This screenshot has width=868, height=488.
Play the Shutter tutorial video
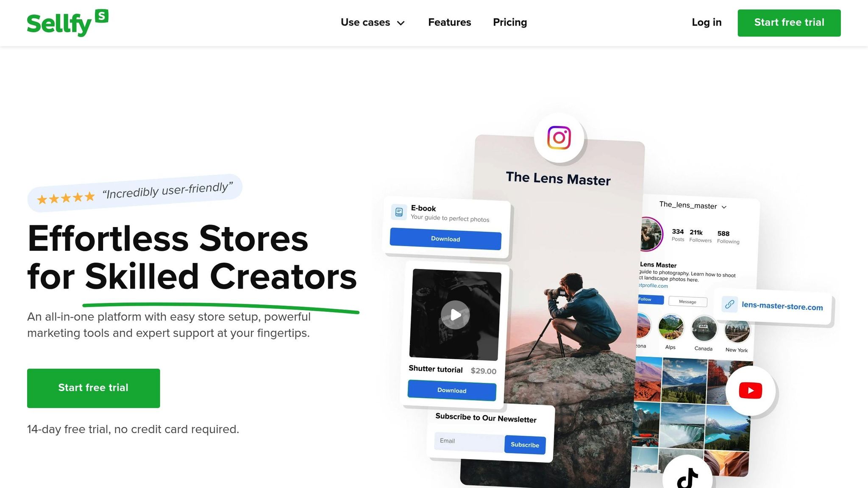pyautogui.click(x=455, y=315)
